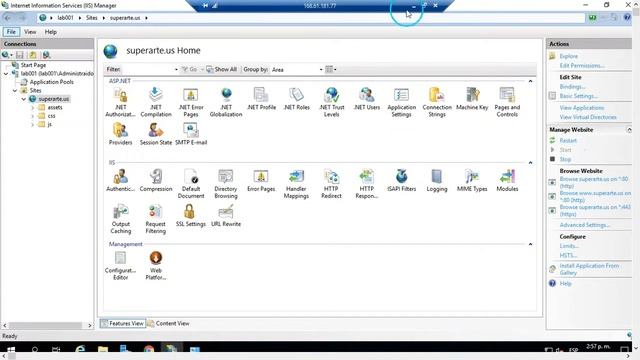Open Pages and Controls feature
Screen dimensions: 640x360
507,102
